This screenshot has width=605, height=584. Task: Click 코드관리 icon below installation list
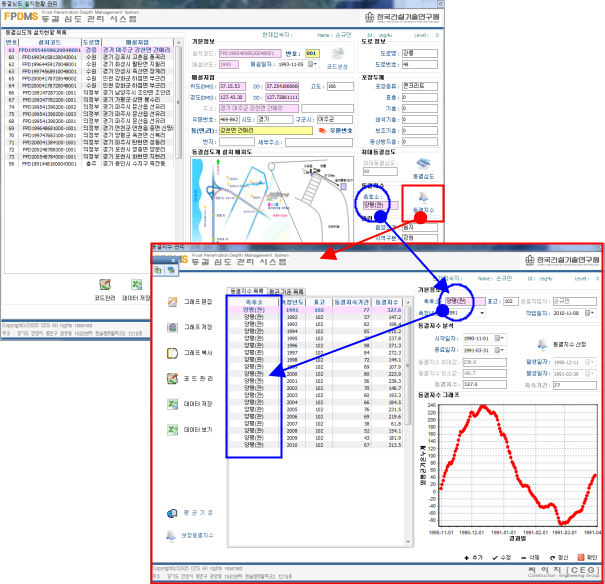point(105,285)
